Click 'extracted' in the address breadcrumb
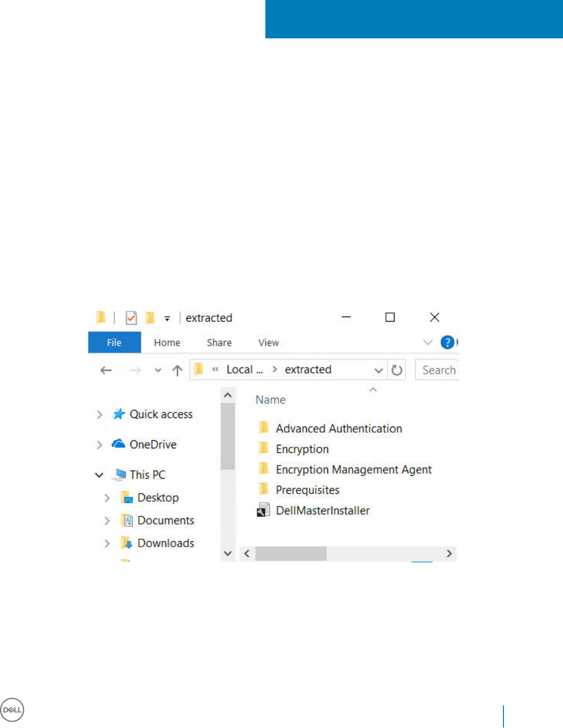The height and width of the screenshot is (728, 563). (x=308, y=370)
